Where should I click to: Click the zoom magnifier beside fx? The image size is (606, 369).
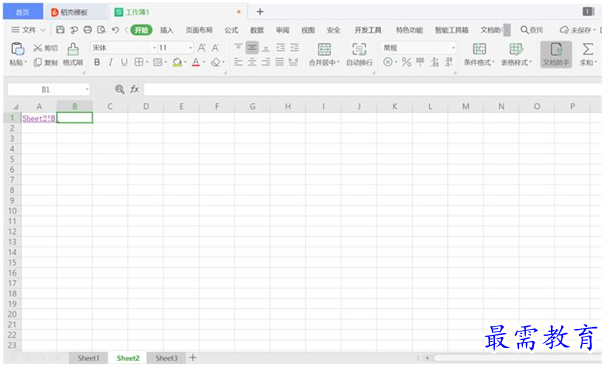pyautogui.click(x=120, y=89)
